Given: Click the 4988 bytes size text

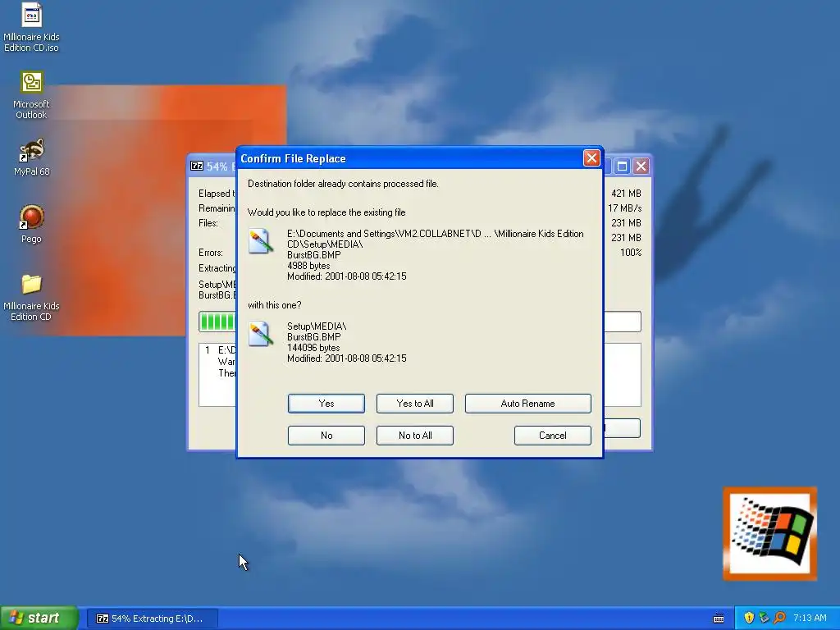Looking at the screenshot, I should coord(308,266).
